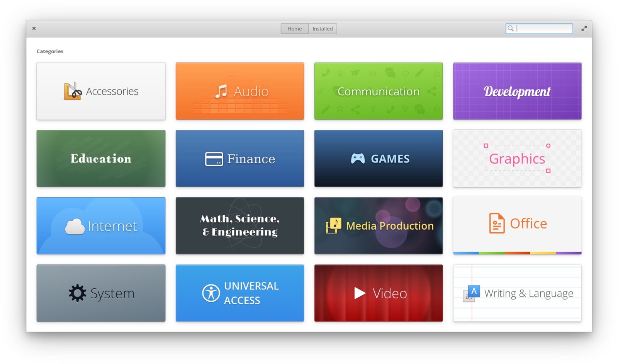
Task: Select the Home tab
Action: tap(294, 29)
